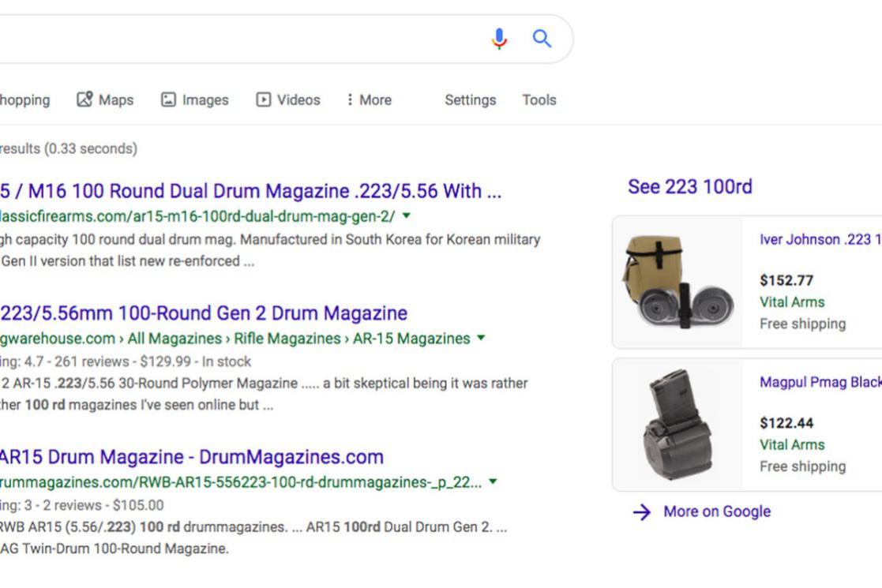The image size is (882, 588).
Task: Open the 100-Round Gen 2 Drum Magazine result
Action: pyautogui.click(x=204, y=313)
